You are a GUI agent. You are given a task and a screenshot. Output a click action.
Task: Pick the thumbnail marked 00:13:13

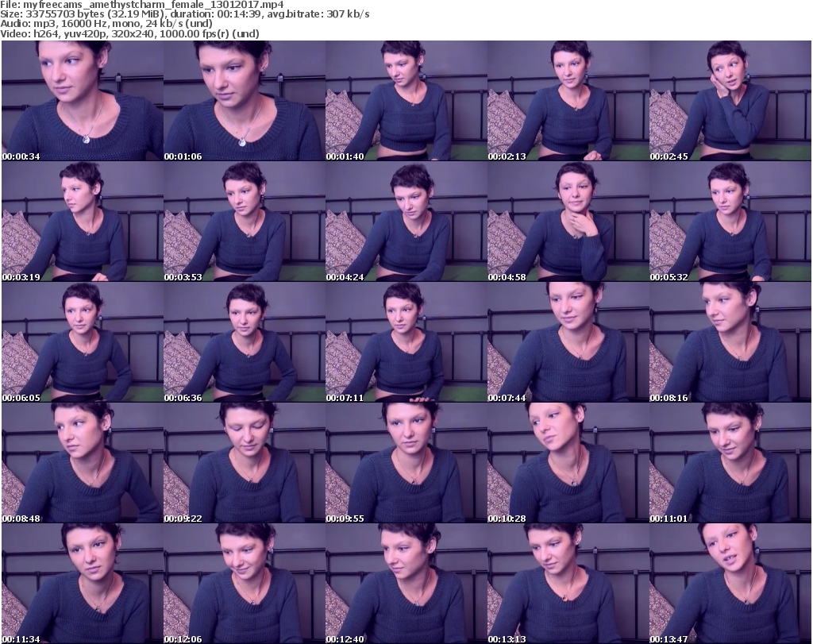pyautogui.click(x=568, y=584)
